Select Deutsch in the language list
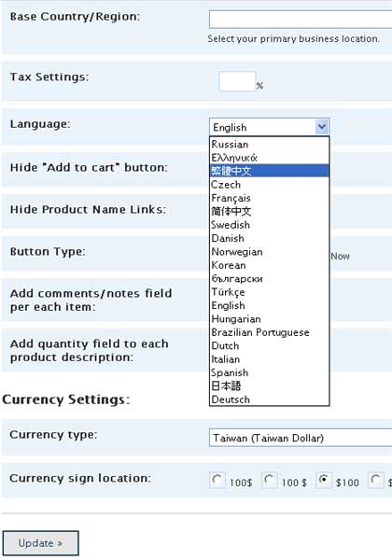 pos(269,399)
